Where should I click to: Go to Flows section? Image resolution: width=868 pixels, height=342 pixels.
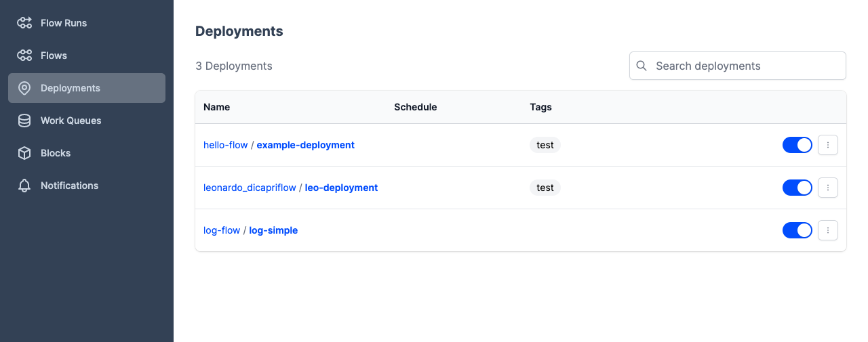87,56
